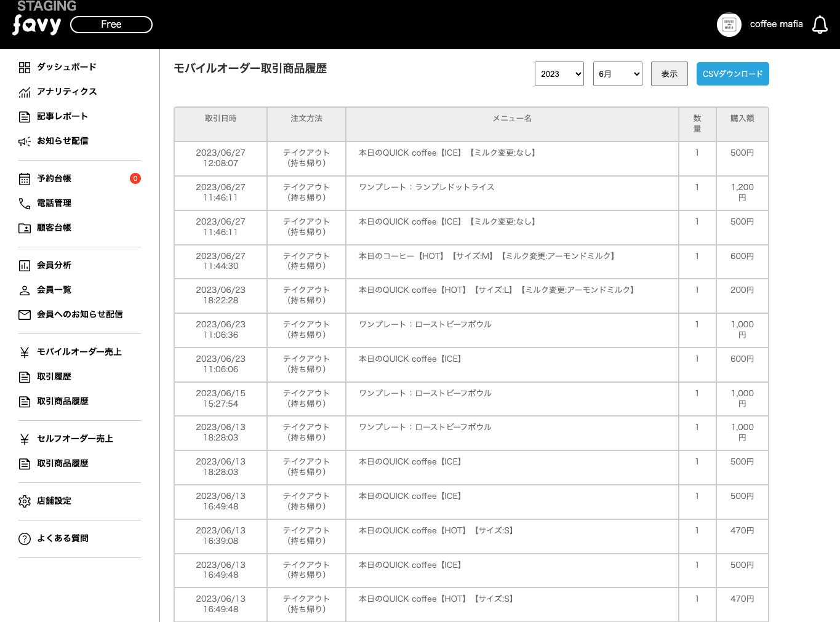The height and width of the screenshot is (622, 840).
Task: Click the date cell 2023/06/23 11:06:06
Action: (x=221, y=364)
